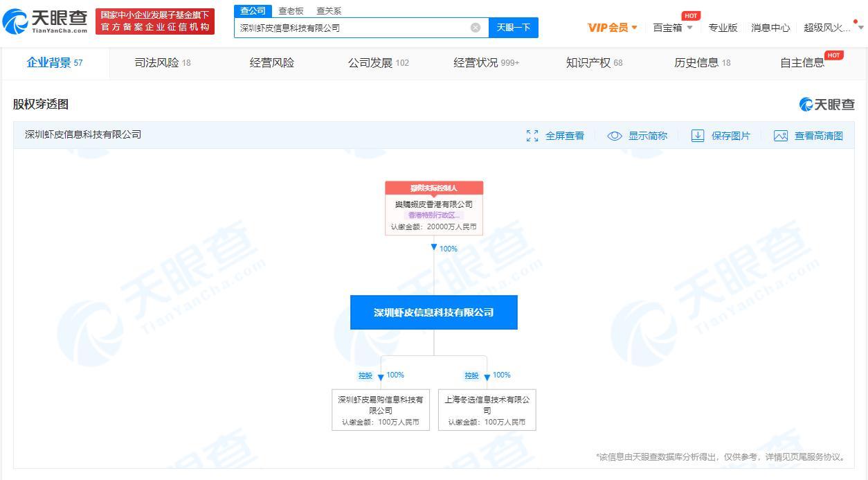Click the VIP会员 label
Screen dimensions: 868x480
[608, 28]
